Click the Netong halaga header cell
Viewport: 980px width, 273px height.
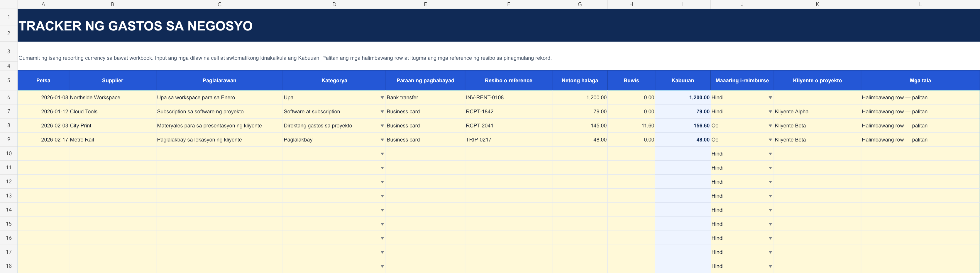580,80
